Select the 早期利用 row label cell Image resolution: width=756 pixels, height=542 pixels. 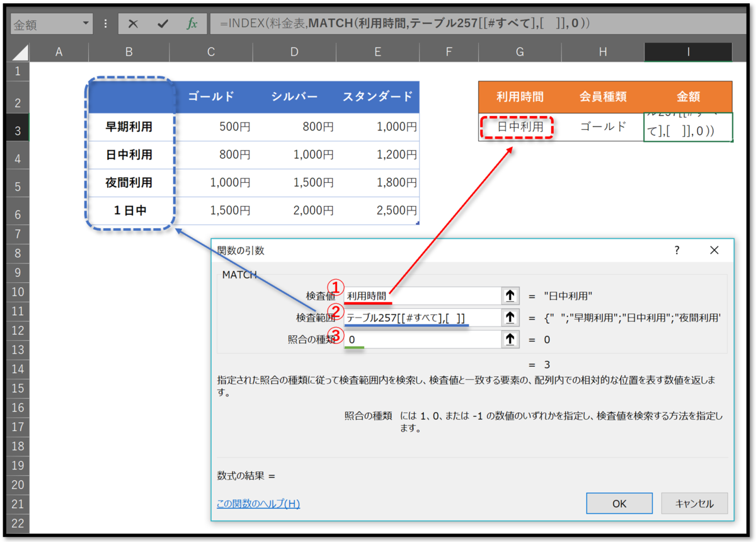click(x=129, y=127)
